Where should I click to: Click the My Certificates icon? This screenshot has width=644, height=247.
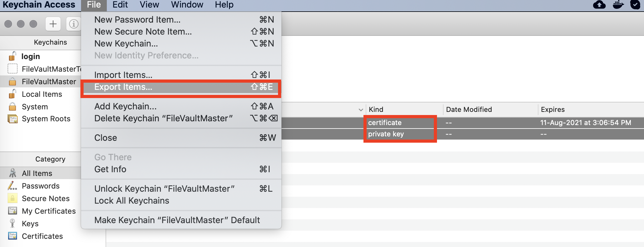click(x=13, y=211)
